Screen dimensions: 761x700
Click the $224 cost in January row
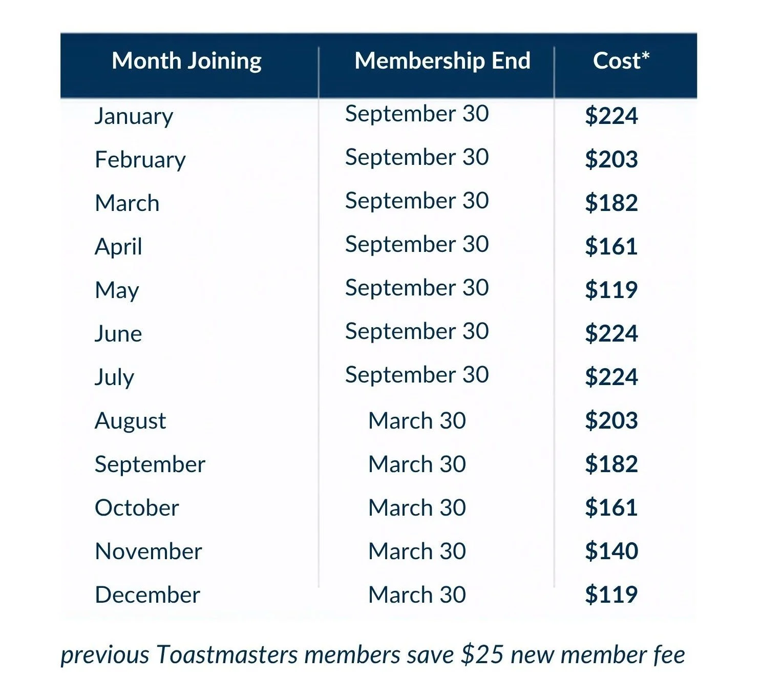[x=611, y=116]
